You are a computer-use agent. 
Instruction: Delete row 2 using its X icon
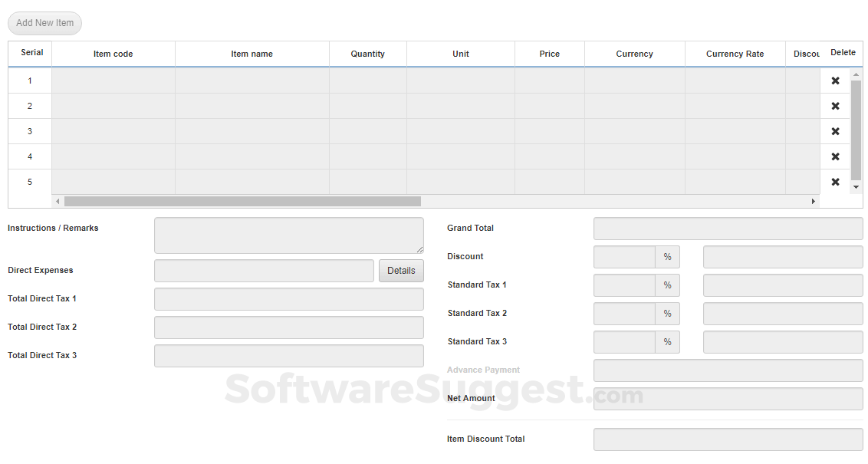tap(835, 106)
